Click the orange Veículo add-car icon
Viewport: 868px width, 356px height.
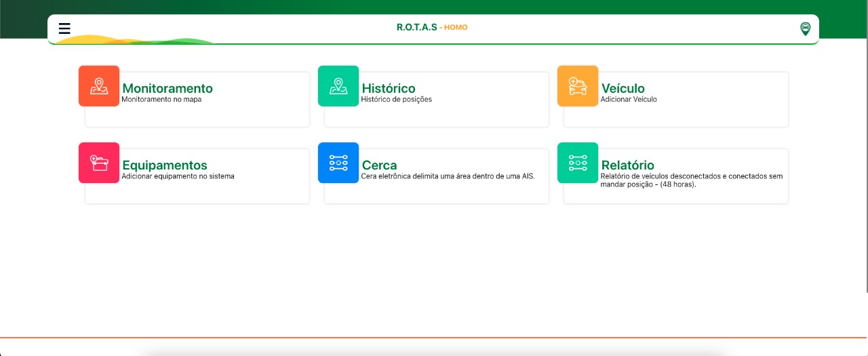pos(578,86)
